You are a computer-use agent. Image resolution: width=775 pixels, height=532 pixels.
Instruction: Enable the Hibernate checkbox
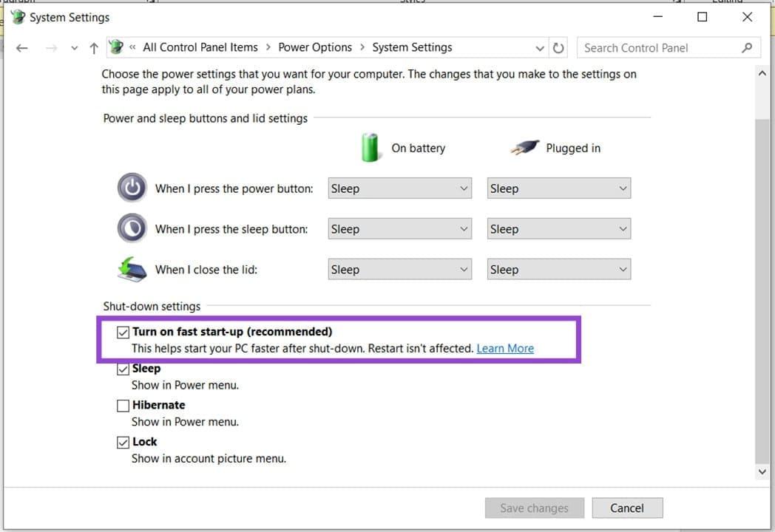pyautogui.click(x=123, y=405)
